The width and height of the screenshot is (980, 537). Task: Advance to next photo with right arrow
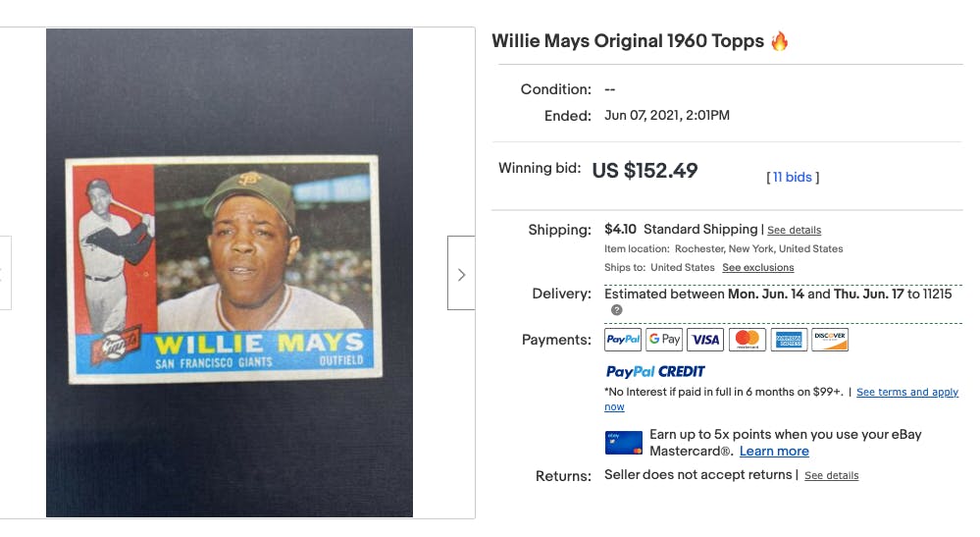click(x=461, y=273)
